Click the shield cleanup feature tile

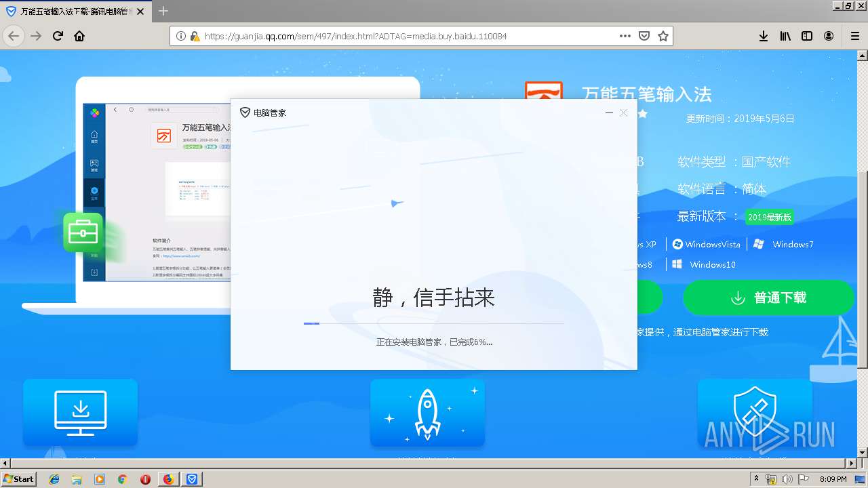[x=755, y=413]
